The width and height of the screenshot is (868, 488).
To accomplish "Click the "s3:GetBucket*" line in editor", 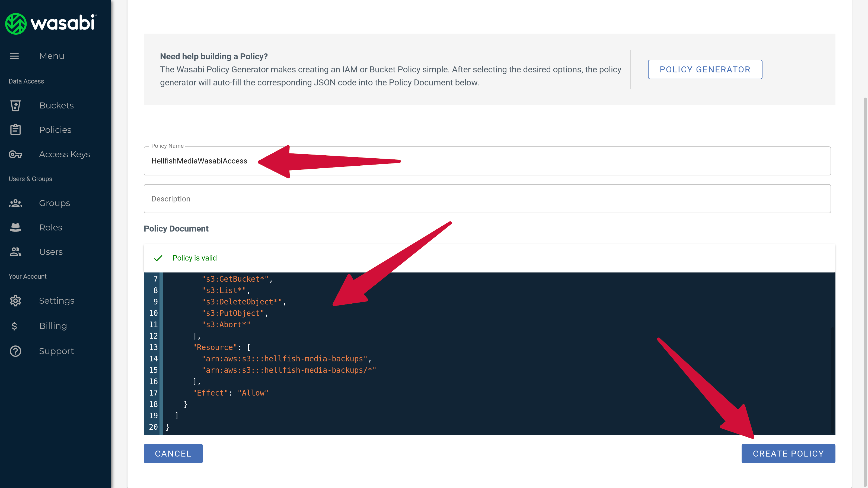I will 237,279.
